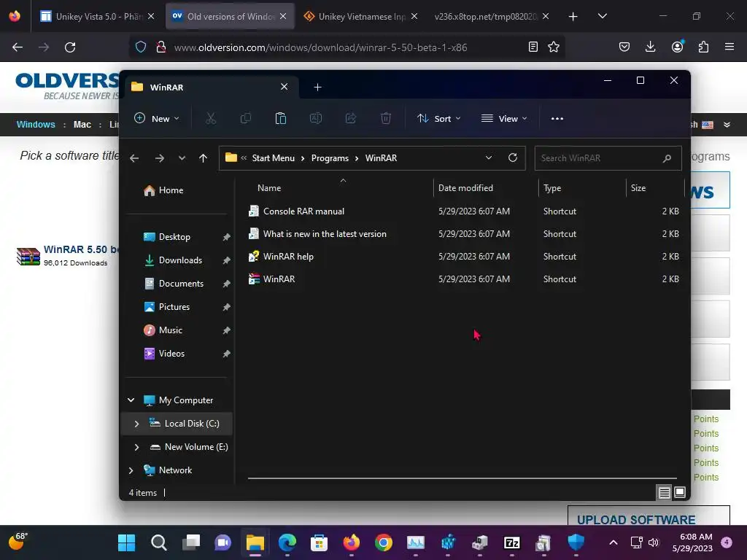Open Google Chrome from taskbar
The height and width of the screenshot is (560, 747).
384,542
